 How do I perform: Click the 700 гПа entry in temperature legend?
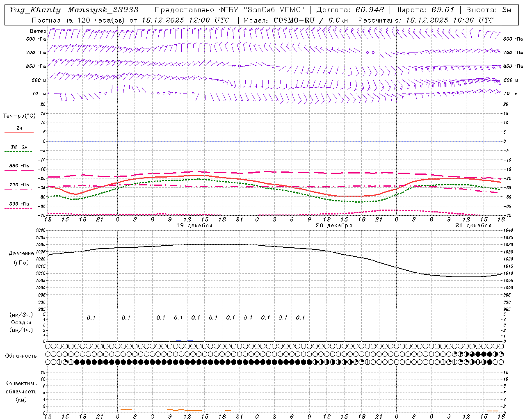[19, 185]
